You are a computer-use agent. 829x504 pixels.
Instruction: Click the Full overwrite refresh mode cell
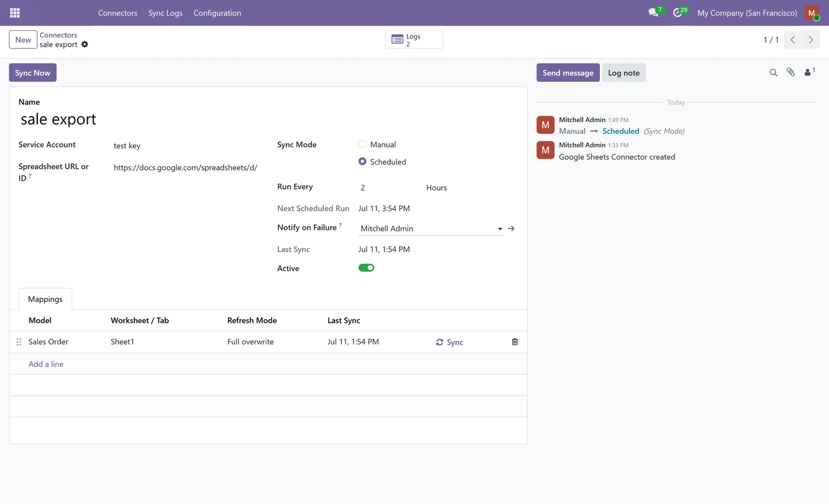(x=250, y=342)
